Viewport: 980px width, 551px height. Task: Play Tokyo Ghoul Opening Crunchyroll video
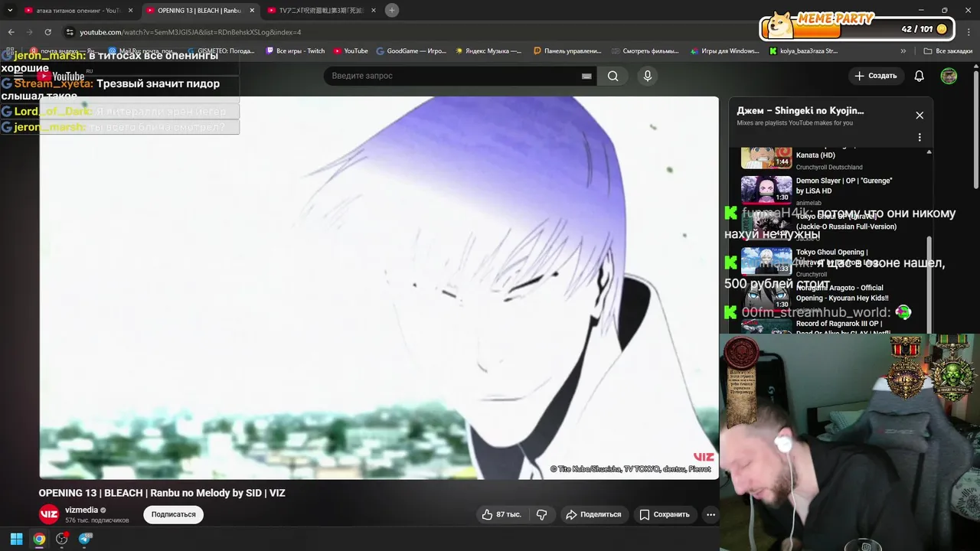[x=831, y=260]
